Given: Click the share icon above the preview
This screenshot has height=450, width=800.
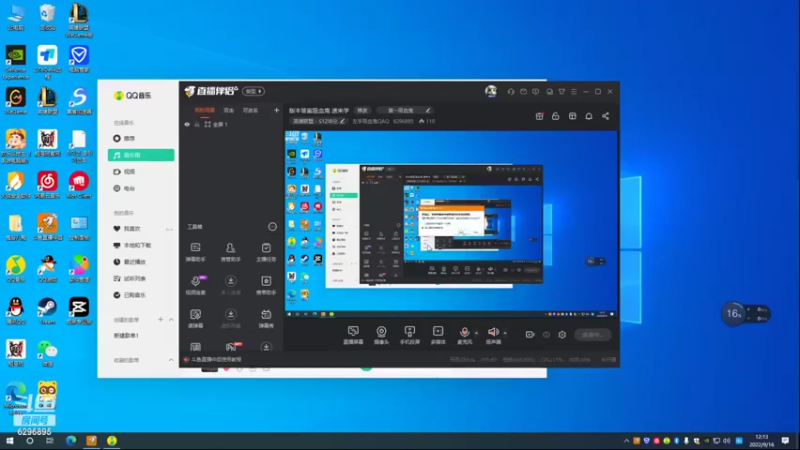Looking at the screenshot, I should point(606,116).
